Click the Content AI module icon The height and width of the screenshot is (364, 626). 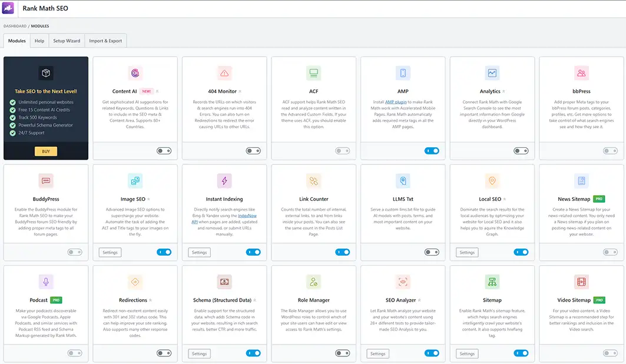tap(135, 73)
